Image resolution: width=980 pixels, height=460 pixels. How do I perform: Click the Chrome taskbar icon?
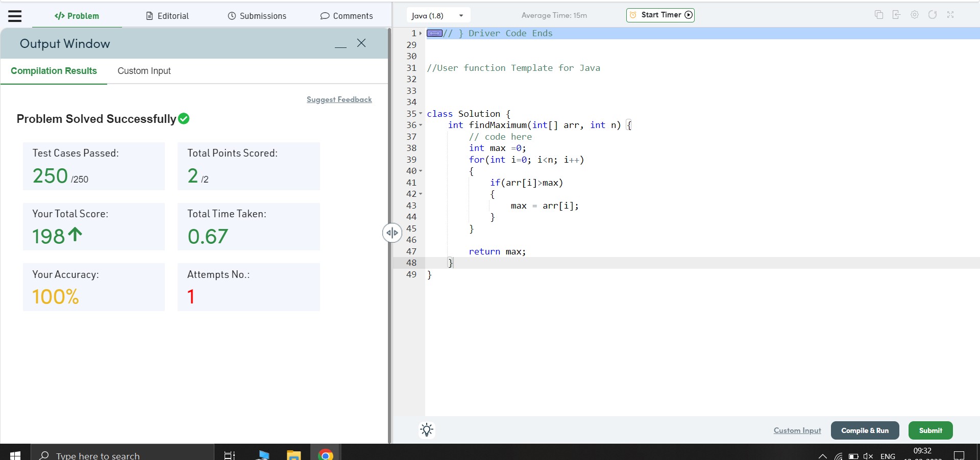point(325,454)
